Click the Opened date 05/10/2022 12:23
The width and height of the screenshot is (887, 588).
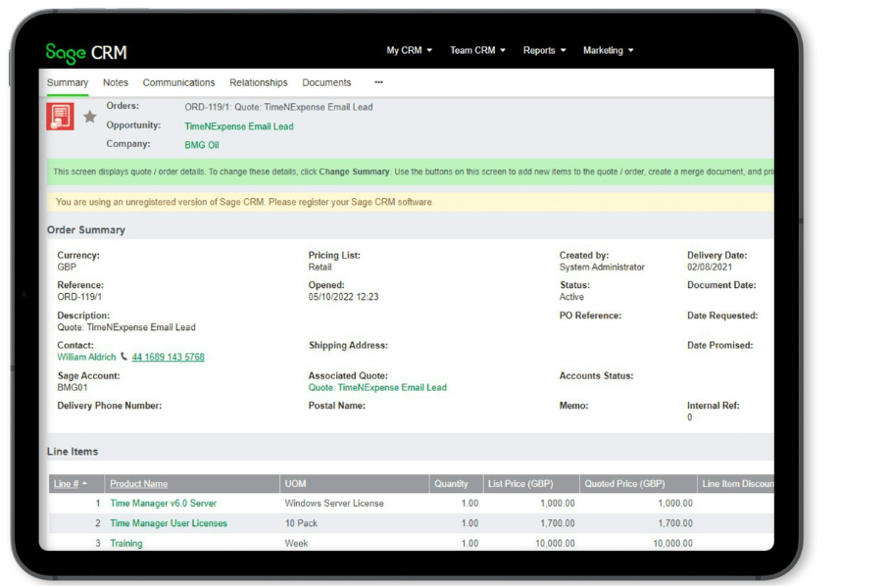coord(343,297)
